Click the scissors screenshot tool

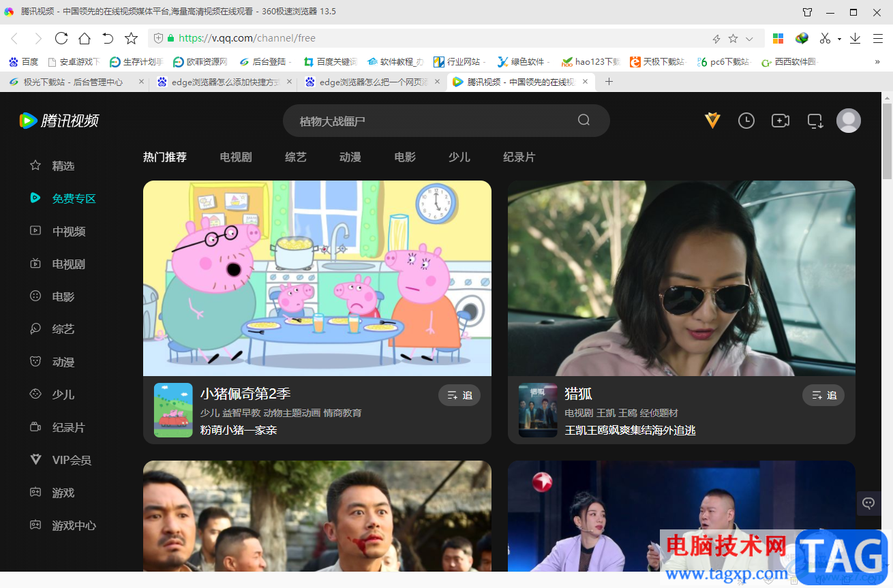(x=825, y=38)
